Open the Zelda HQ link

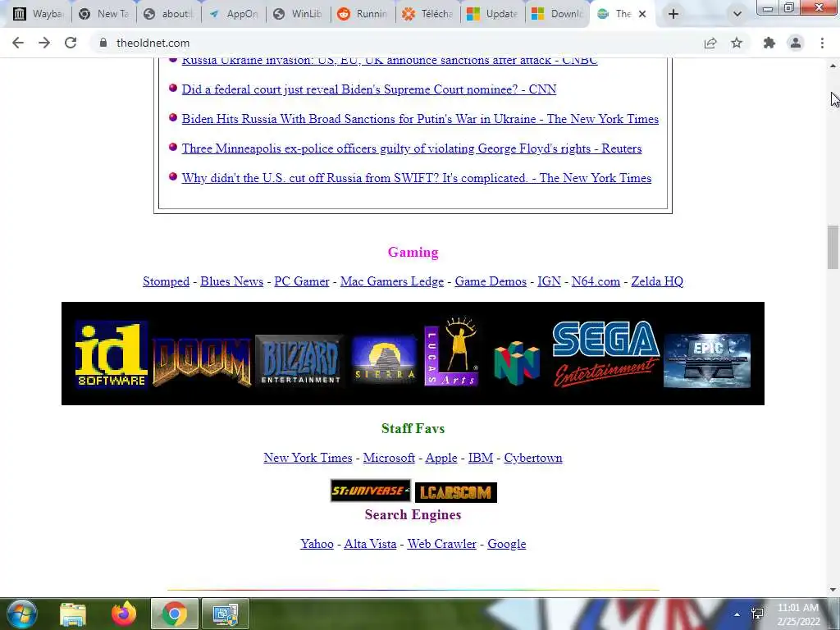pyautogui.click(x=657, y=281)
